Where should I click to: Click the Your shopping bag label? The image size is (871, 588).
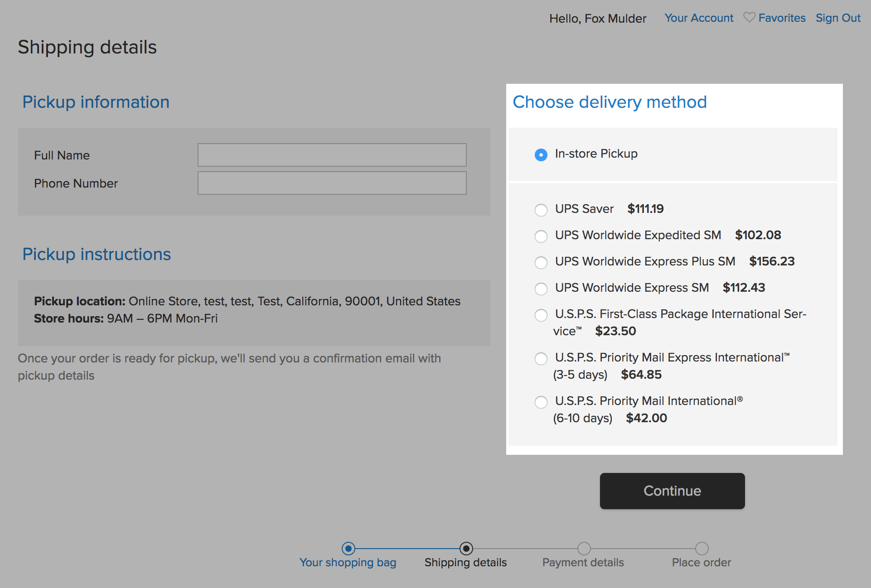tap(348, 563)
